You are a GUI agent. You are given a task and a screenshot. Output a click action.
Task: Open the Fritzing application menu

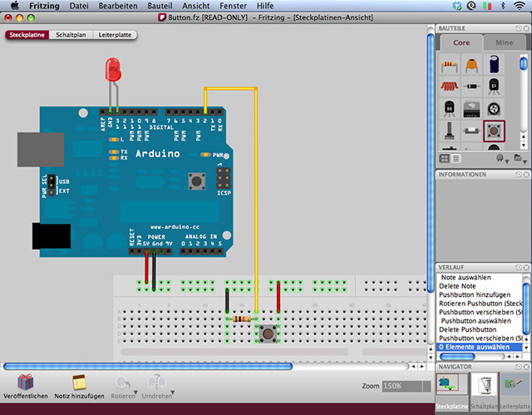tap(44, 6)
